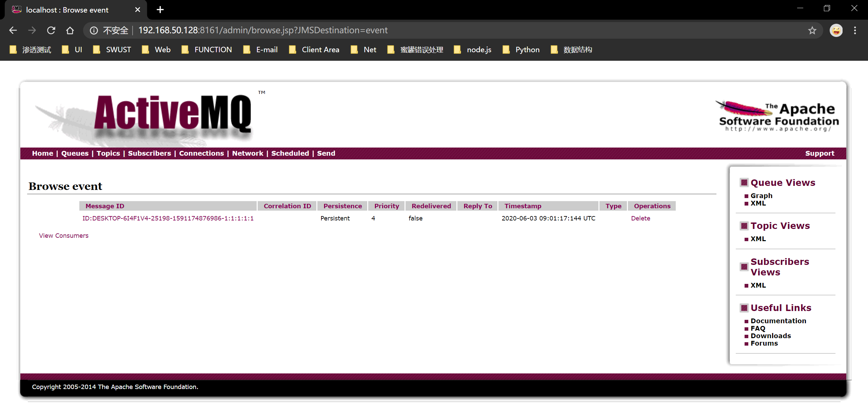Open Graph under Queue Views
Screen dimensions: 868x407
(x=761, y=196)
